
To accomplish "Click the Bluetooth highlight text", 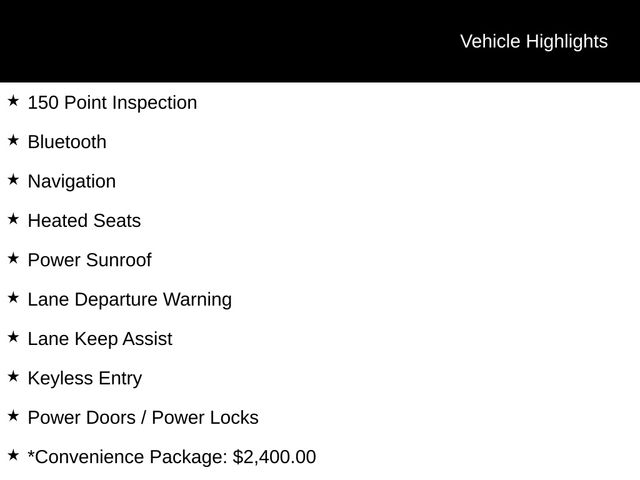I will [x=67, y=142].
